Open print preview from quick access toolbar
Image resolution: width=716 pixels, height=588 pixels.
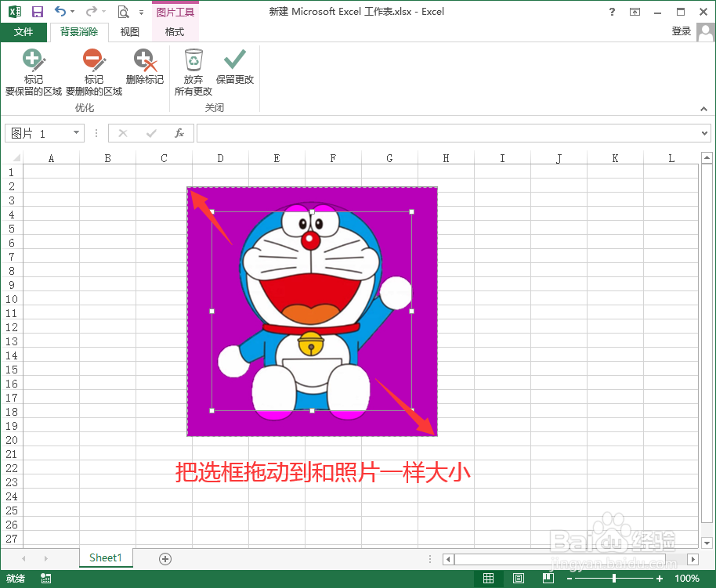(x=123, y=12)
